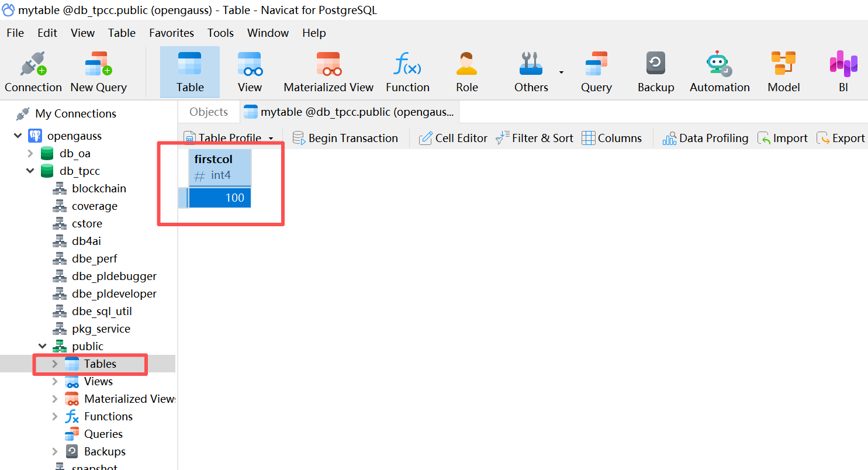The height and width of the screenshot is (470, 868).
Task: Collapse the public schema
Action: (43, 346)
